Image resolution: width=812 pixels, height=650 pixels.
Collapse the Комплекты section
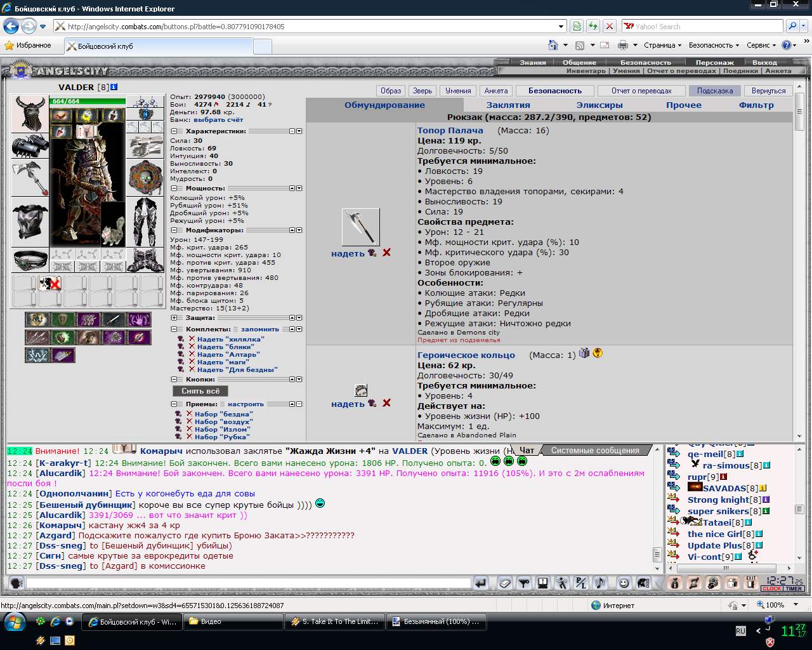pyautogui.click(x=174, y=329)
